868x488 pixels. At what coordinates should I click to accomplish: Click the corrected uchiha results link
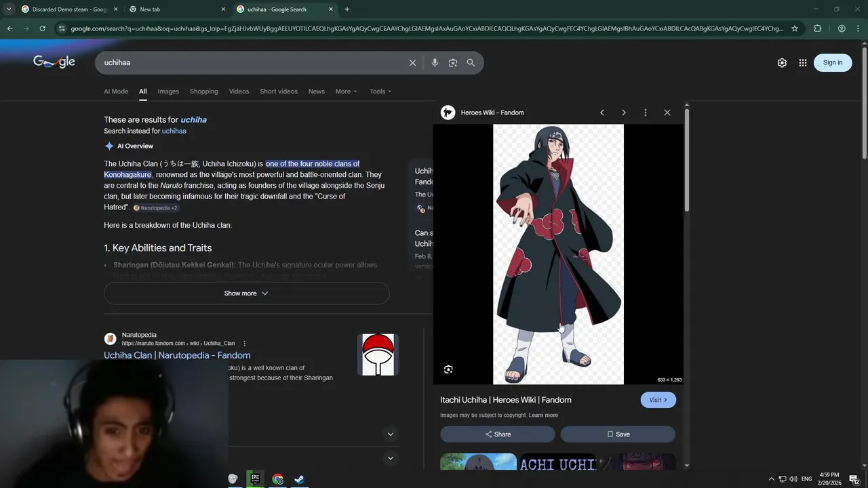click(x=194, y=120)
